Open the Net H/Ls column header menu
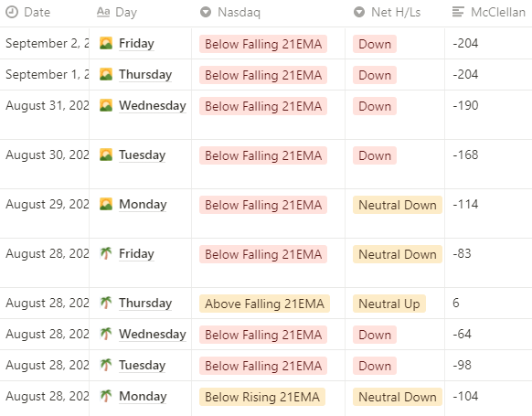532x416 pixels. (x=395, y=13)
